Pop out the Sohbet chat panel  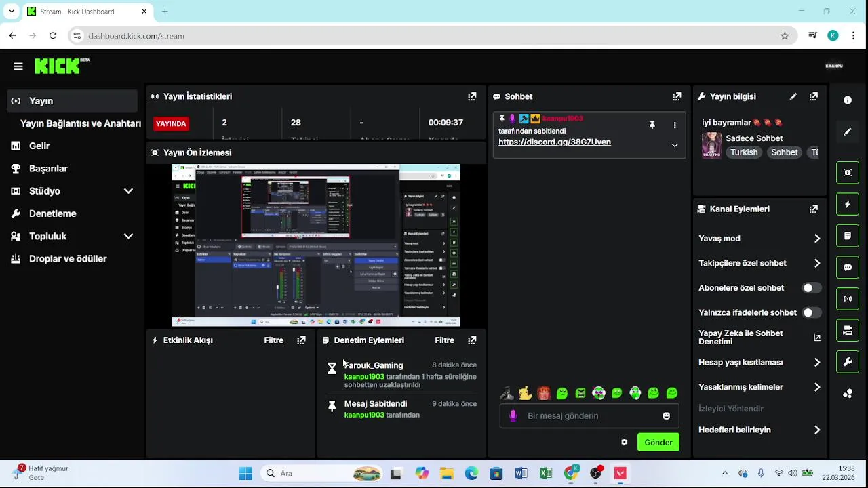pyautogui.click(x=677, y=96)
